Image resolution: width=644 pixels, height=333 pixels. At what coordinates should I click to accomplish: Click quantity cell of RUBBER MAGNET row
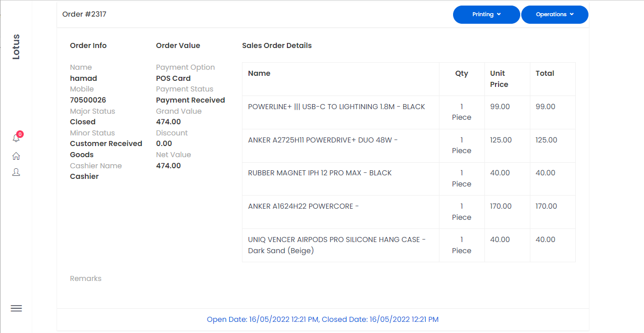462,178
